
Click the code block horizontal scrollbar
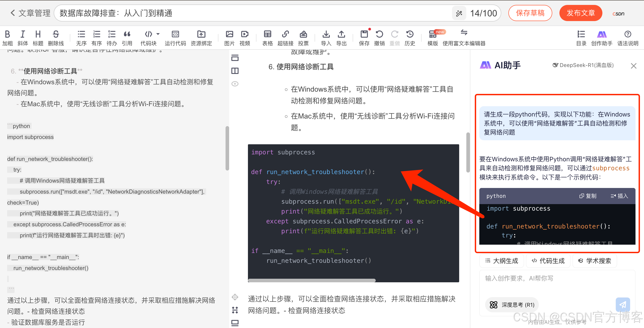point(311,281)
